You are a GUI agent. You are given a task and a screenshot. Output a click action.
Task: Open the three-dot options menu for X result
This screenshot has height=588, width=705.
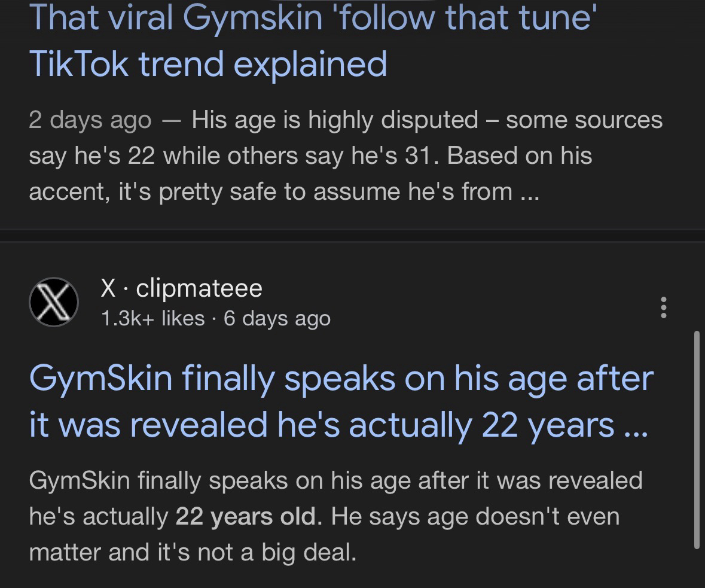pyautogui.click(x=663, y=307)
